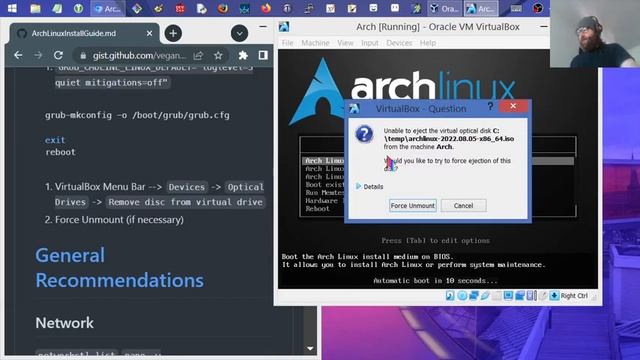Switch to the Ora... VirtualBox taskbar item
This screenshot has height=360, width=640.
click(x=444, y=8)
